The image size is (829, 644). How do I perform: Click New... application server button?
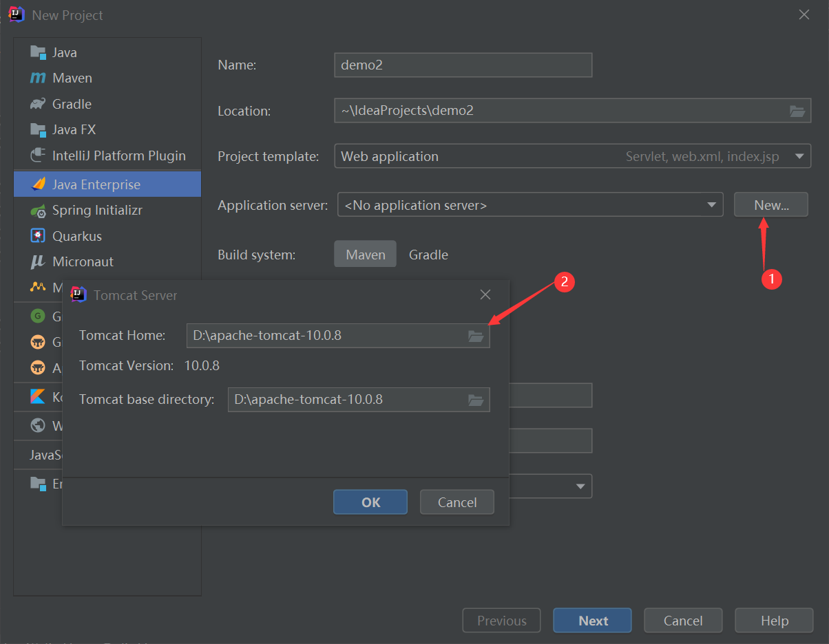point(771,205)
